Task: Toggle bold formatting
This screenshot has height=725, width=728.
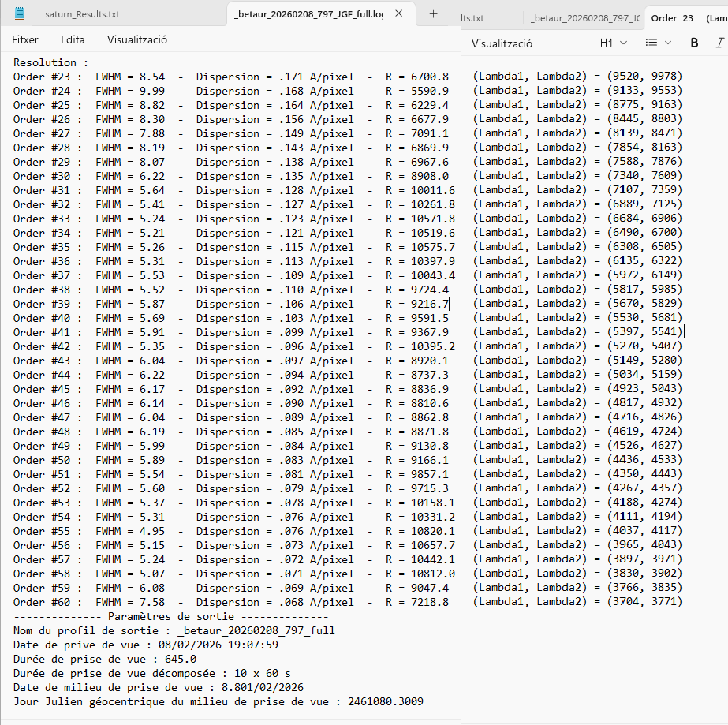Action: click(694, 43)
